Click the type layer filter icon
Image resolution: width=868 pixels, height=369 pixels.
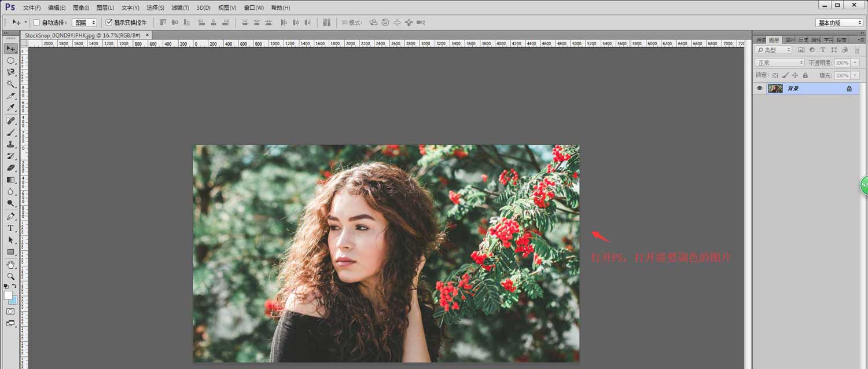pos(823,50)
